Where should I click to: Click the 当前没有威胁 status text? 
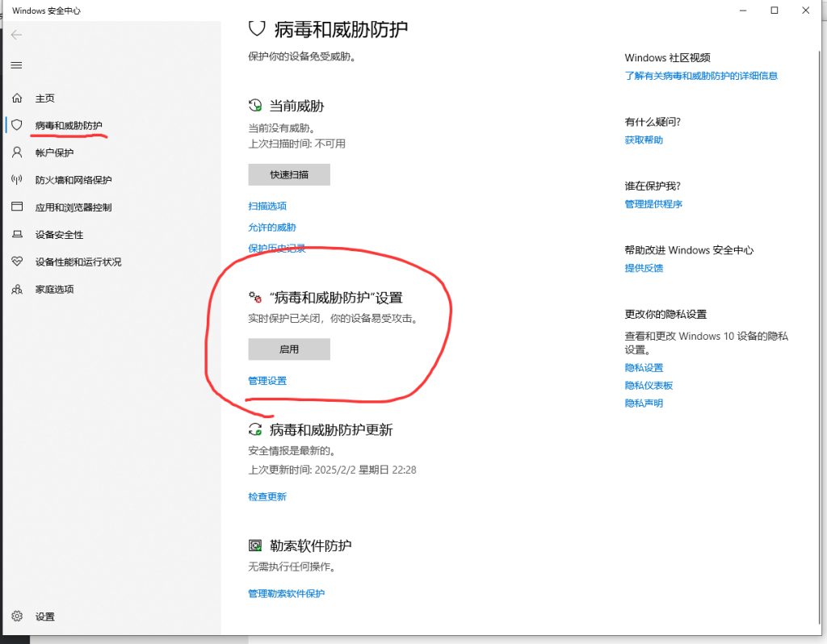[x=282, y=128]
